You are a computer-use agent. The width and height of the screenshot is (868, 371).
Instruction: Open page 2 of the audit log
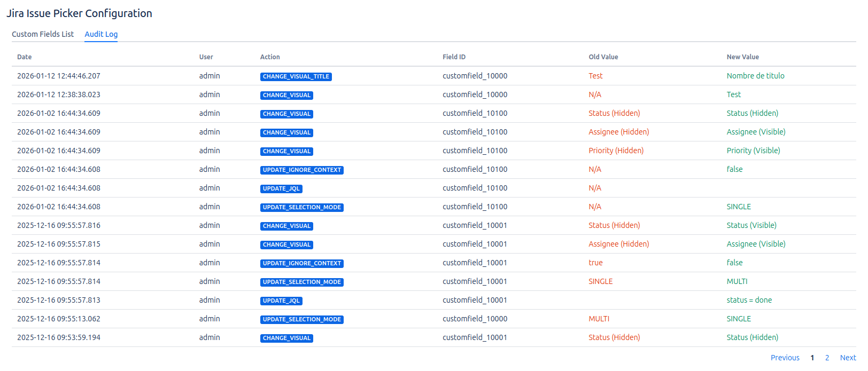coord(827,358)
